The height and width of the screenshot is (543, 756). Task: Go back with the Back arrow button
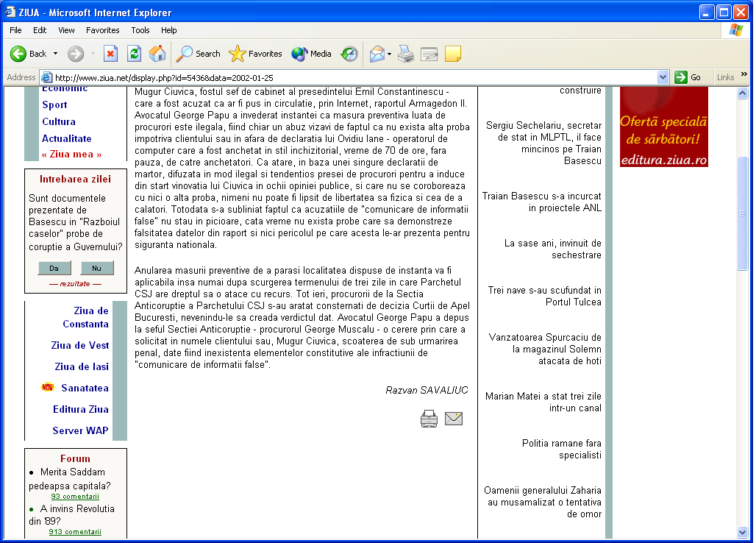[29, 54]
